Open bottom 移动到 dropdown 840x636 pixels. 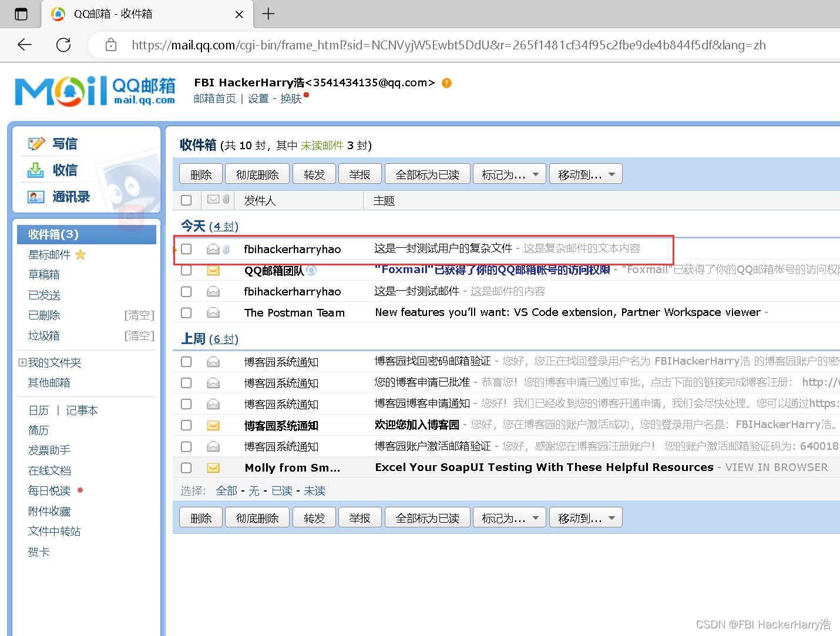(x=586, y=517)
